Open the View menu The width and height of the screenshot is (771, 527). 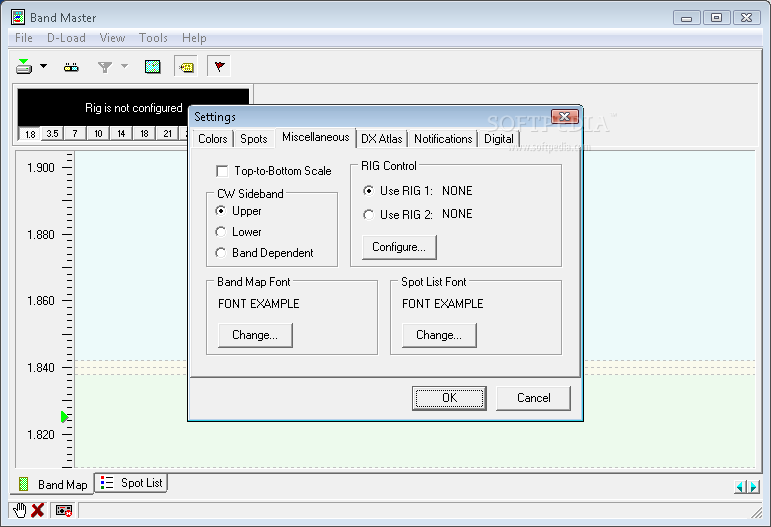(112, 38)
